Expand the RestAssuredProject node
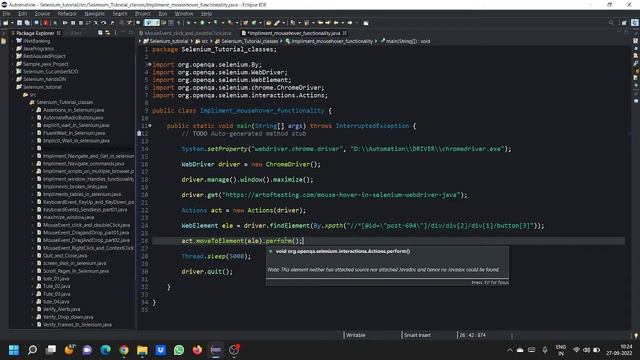The height and width of the screenshot is (360, 640). (13, 56)
